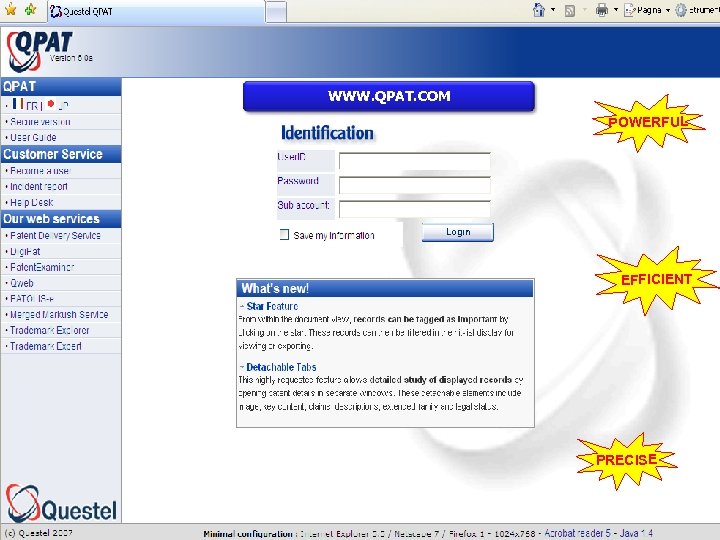Click the UserID input field
The image size is (720, 540).
point(415,161)
